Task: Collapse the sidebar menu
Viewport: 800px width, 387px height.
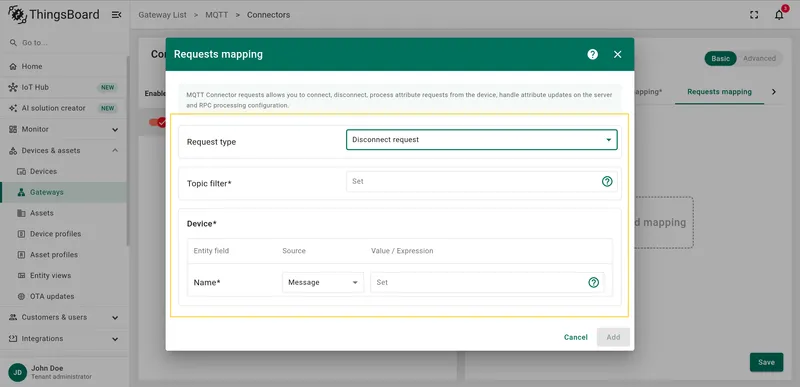Action: click(x=116, y=15)
